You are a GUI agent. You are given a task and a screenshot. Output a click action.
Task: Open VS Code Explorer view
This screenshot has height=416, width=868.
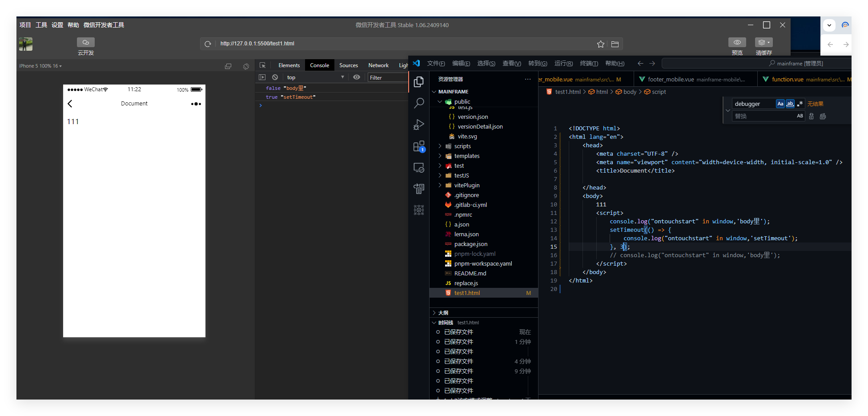tap(419, 82)
